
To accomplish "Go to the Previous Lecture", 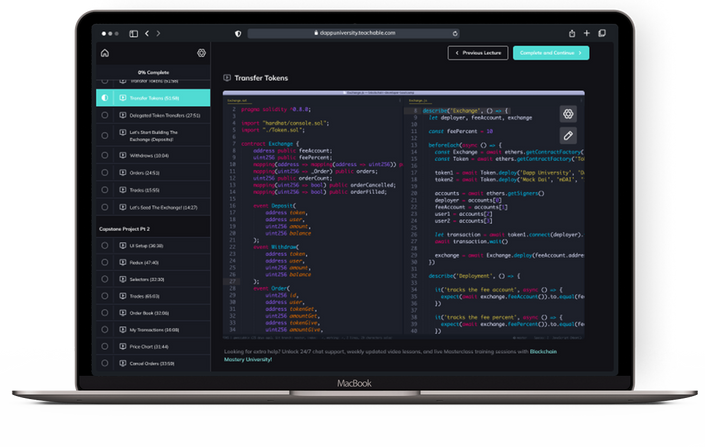I will (x=478, y=53).
